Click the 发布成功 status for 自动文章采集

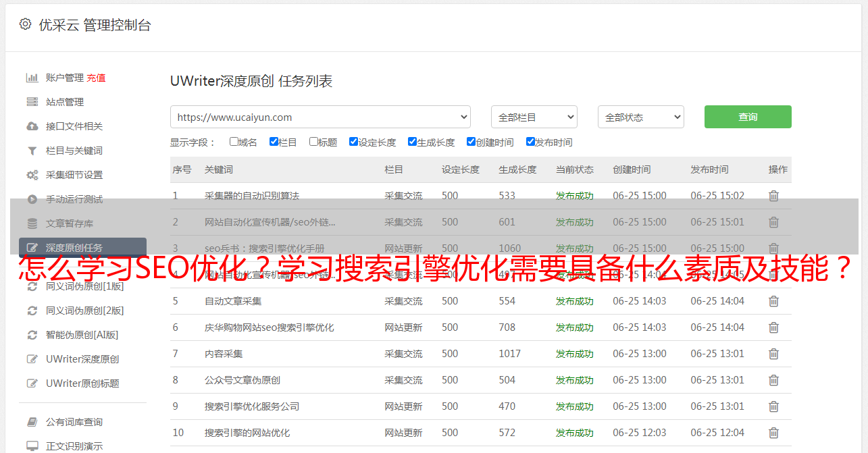click(x=575, y=301)
